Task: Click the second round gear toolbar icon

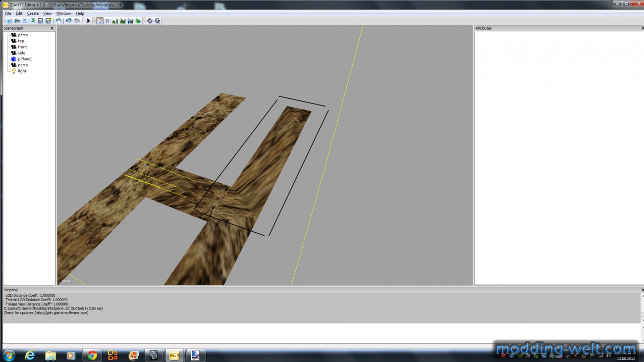Action: pyautogui.click(x=158, y=21)
